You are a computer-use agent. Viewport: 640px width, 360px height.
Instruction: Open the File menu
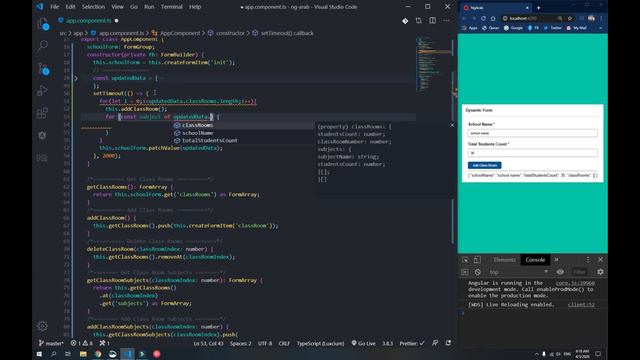(55, 7)
